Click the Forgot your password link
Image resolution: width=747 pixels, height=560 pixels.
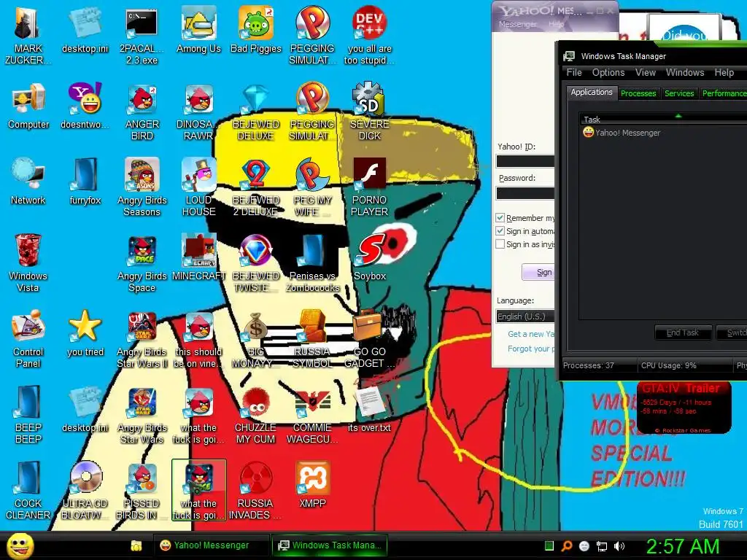[x=531, y=349]
